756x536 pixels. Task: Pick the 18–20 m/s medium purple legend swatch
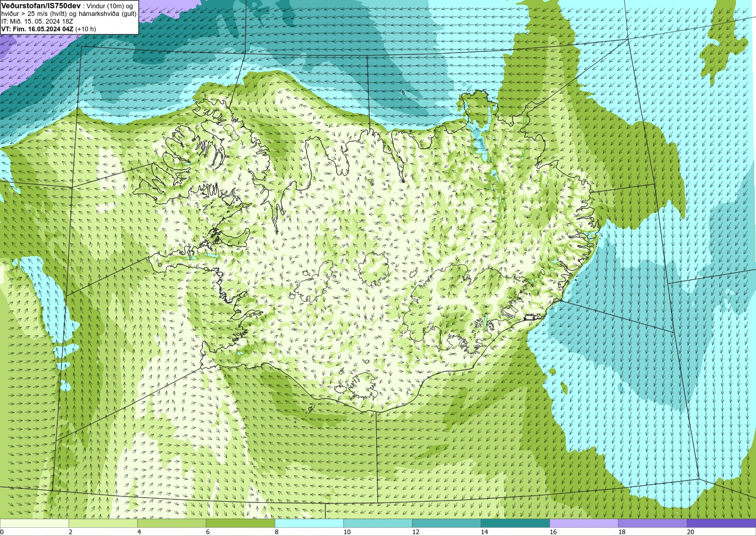point(653,523)
